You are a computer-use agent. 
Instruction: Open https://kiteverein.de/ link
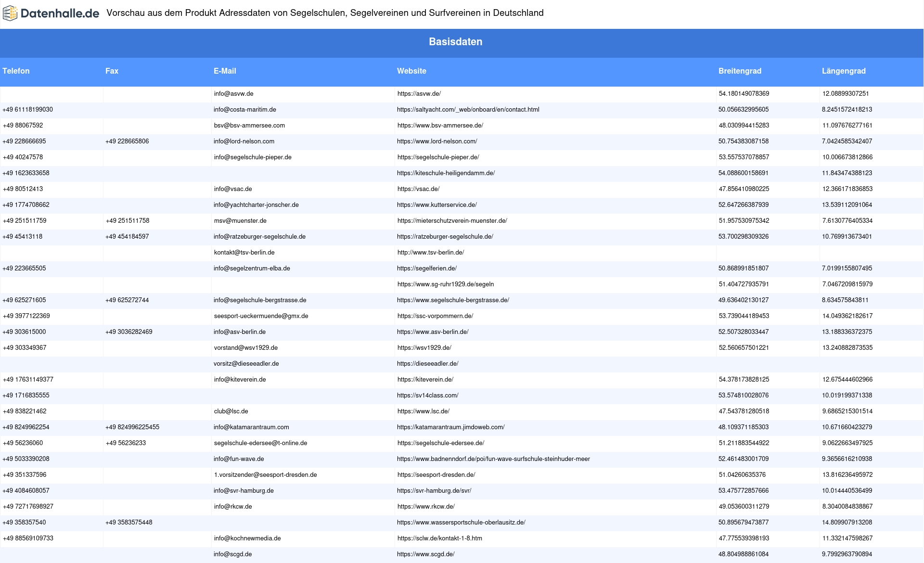[425, 380]
